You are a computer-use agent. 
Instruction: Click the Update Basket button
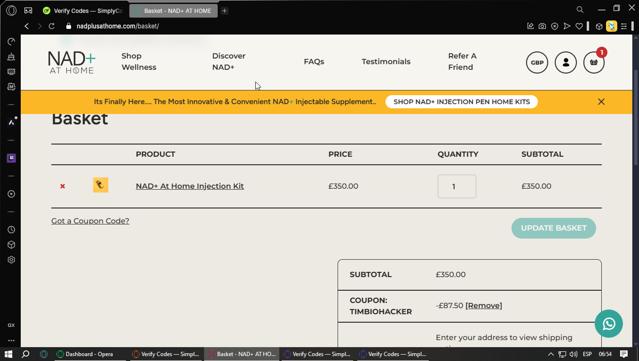pyautogui.click(x=553, y=228)
